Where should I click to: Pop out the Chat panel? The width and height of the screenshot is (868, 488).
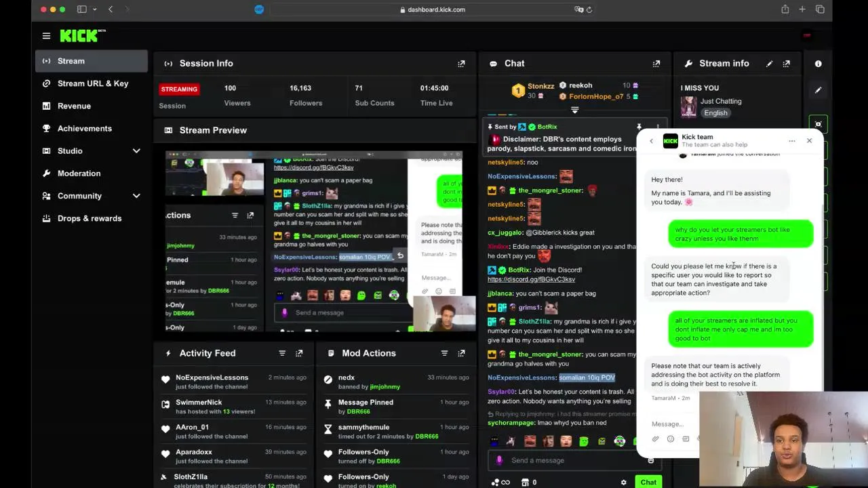click(x=656, y=64)
